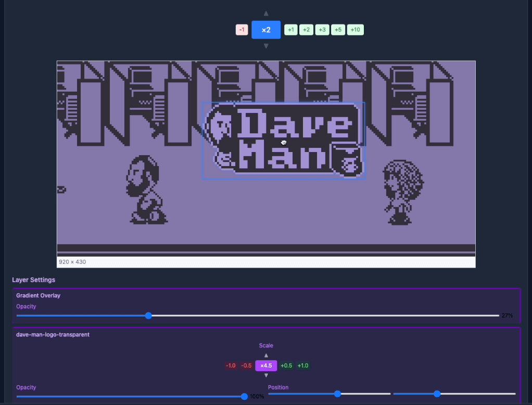Screen dimensions: 532x405
Task: Select the Dave Man logo on the canvas
Action: tap(283, 141)
